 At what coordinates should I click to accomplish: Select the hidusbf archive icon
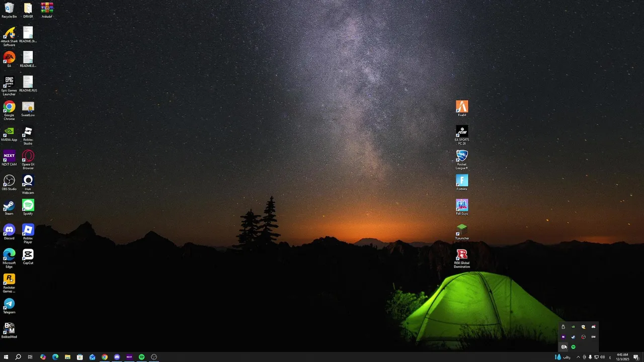tap(47, 10)
